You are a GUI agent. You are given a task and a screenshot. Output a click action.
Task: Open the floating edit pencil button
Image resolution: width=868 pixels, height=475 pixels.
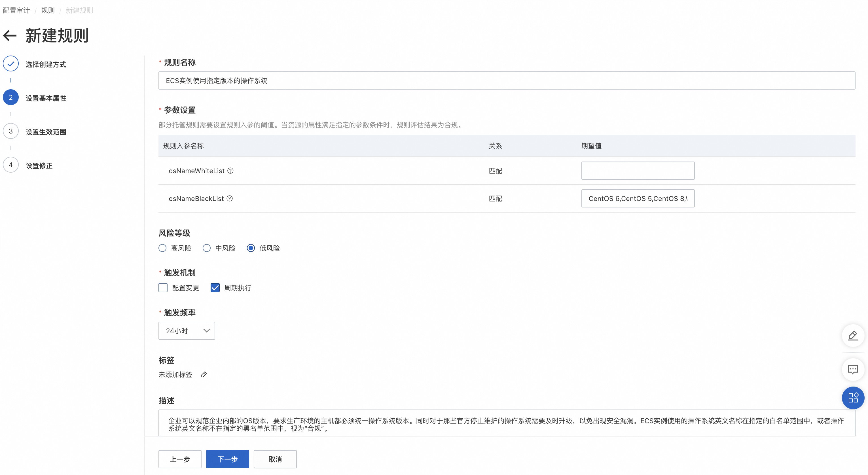853,336
